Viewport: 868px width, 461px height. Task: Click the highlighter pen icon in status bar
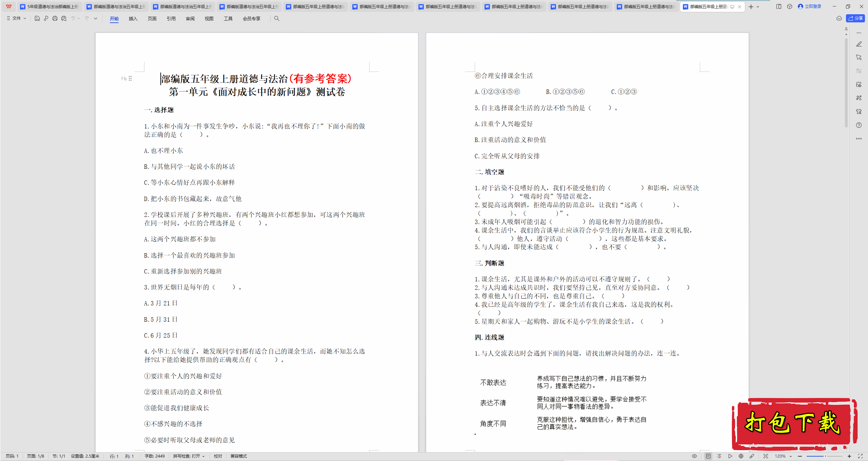coord(752,456)
